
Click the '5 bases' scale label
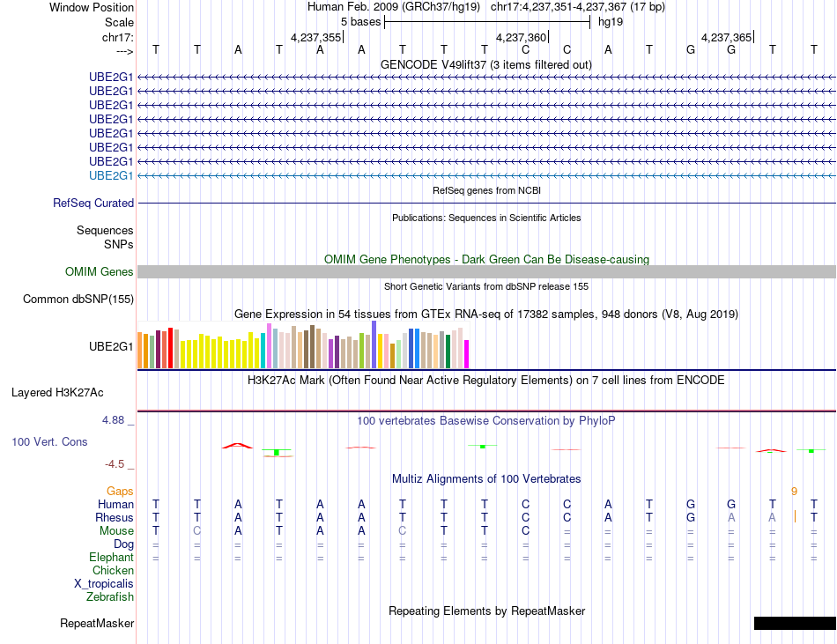[361, 22]
